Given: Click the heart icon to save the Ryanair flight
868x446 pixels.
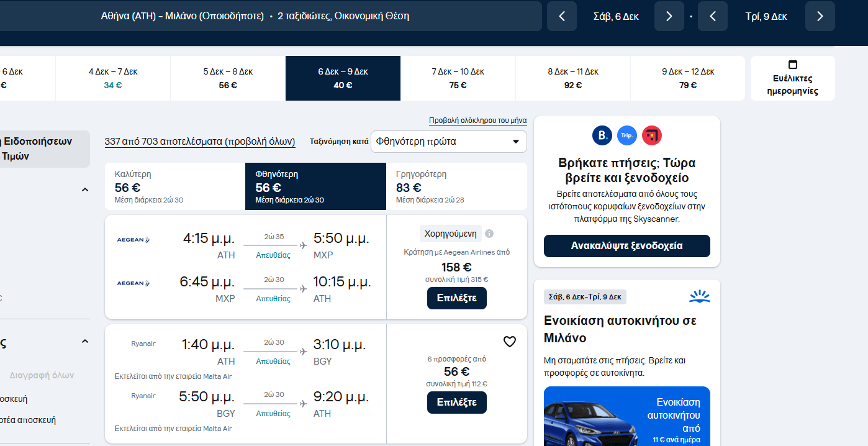Looking at the screenshot, I should pos(509,342).
